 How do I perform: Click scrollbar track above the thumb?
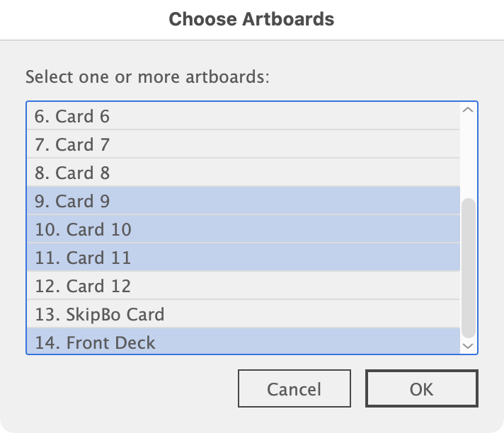pyautogui.click(x=468, y=156)
